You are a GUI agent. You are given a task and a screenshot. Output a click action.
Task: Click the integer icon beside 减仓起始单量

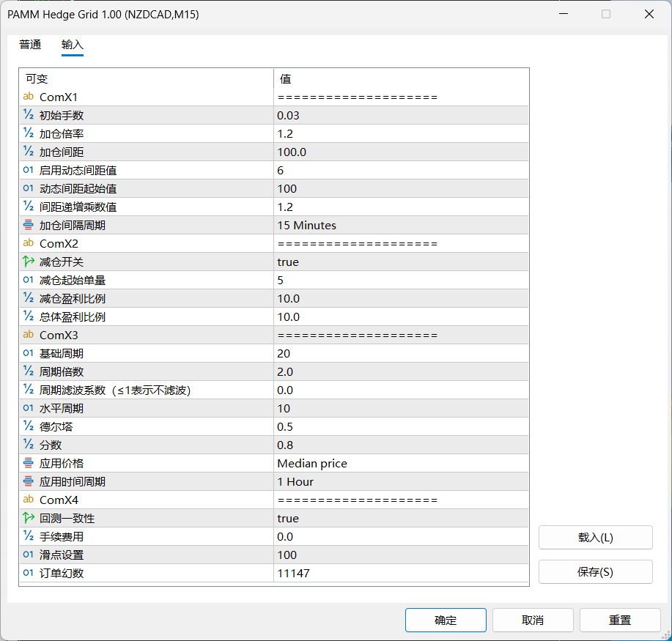[x=29, y=280]
